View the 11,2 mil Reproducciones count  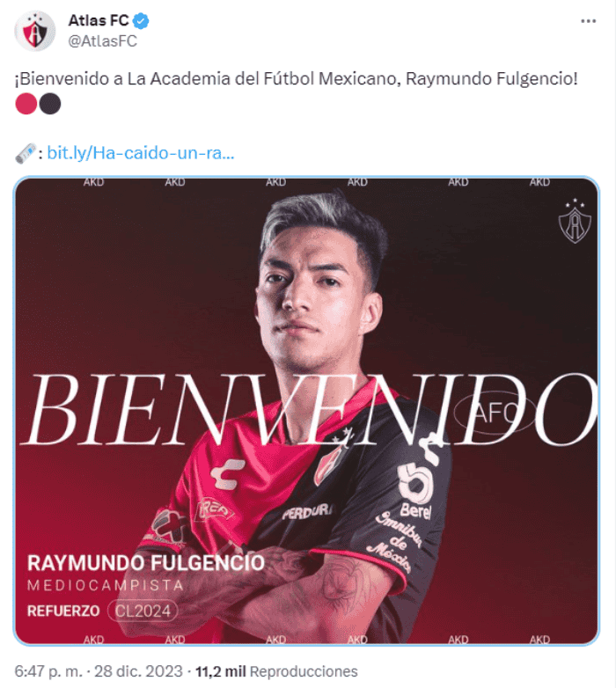coord(276,671)
